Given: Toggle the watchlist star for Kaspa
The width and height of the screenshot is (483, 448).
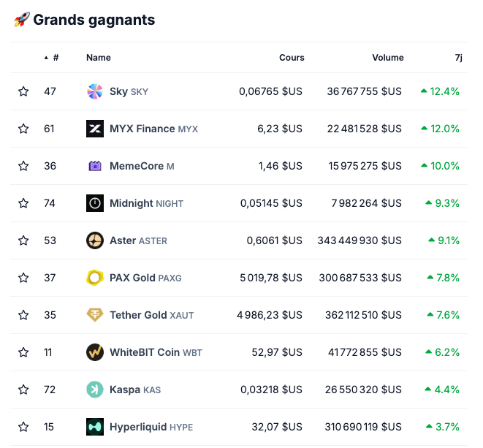Looking at the screenshot, I should click(x=23, y=390).
